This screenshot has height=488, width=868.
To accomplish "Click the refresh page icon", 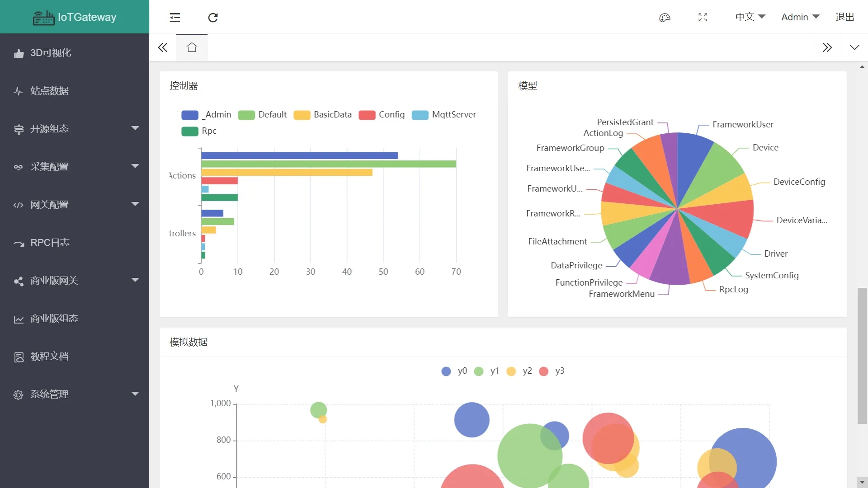I will [x=213, y=18].
